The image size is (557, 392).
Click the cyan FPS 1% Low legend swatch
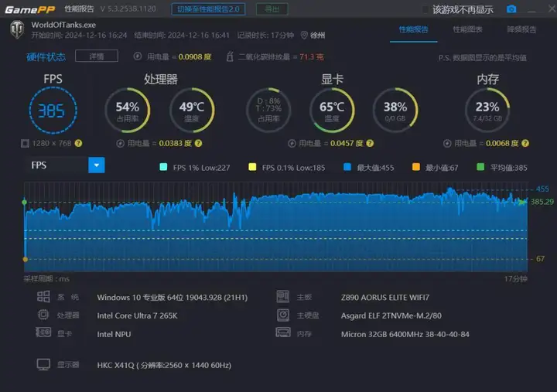coord(163,167)
